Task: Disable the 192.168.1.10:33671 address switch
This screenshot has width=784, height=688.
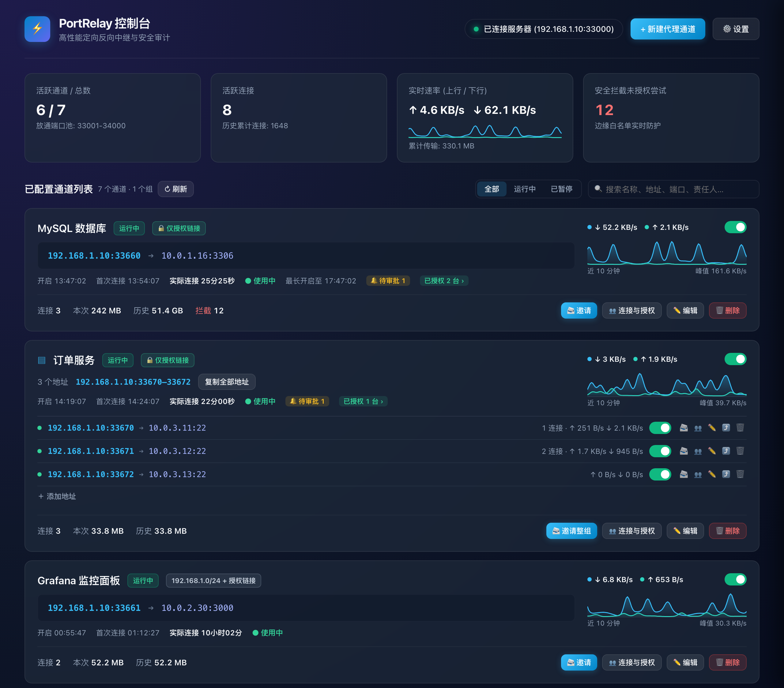Action: point(660,451)
